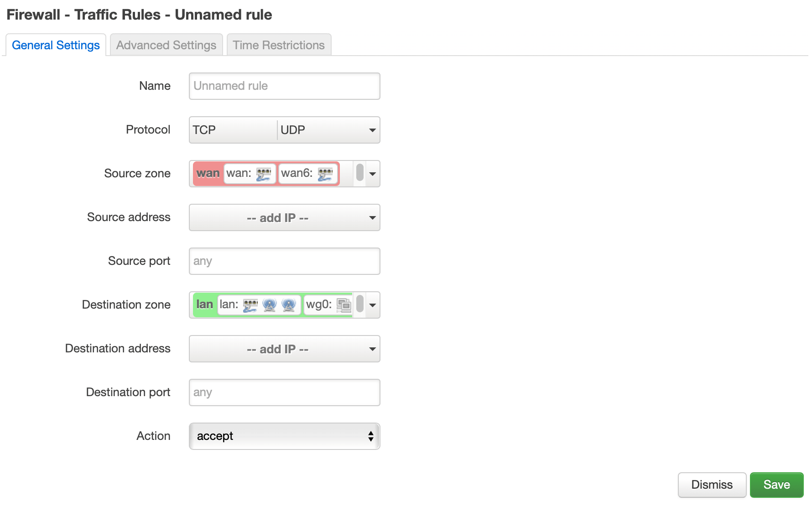
Task: Focus the Destination port field
Action: click(284, 392)
